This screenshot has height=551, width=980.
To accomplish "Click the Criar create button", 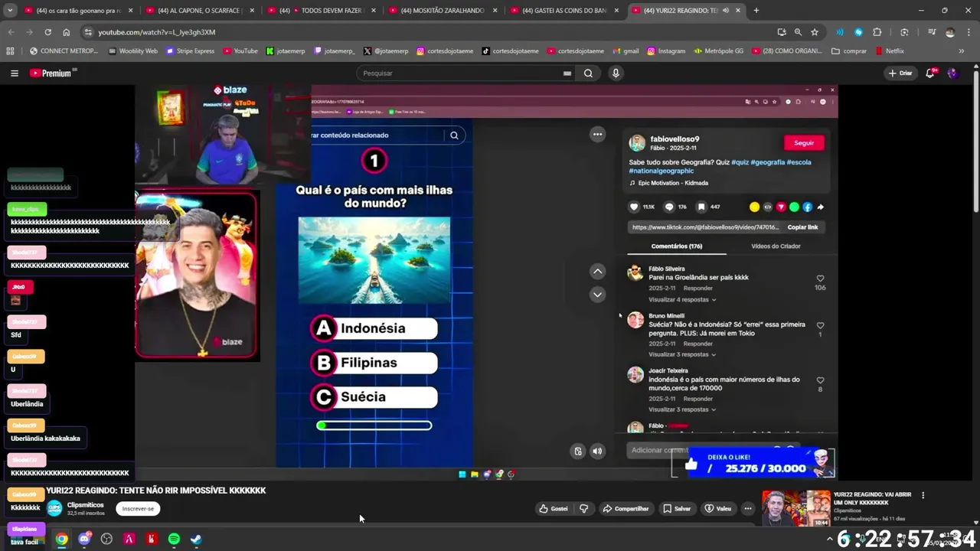I will click(x=900, y=73).
